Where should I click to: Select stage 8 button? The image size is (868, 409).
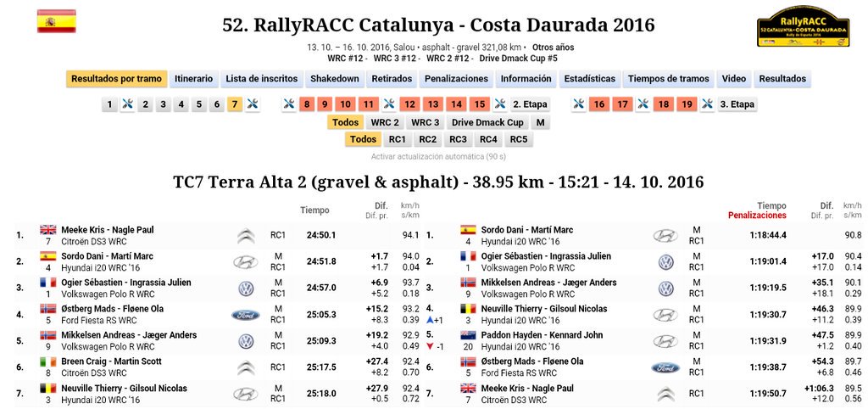(x=307, y=104)
